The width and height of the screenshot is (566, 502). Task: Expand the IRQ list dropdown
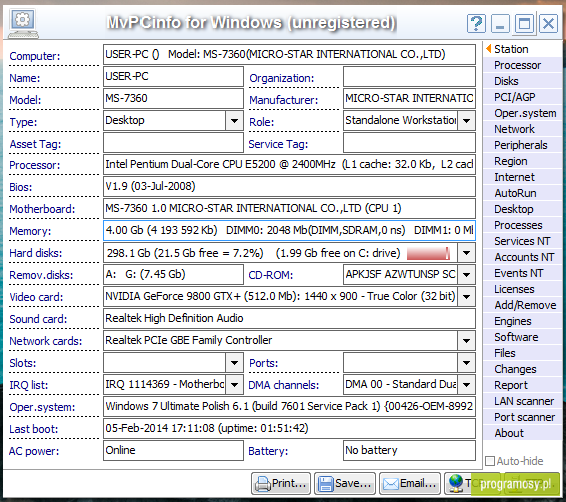click(234, 385)
